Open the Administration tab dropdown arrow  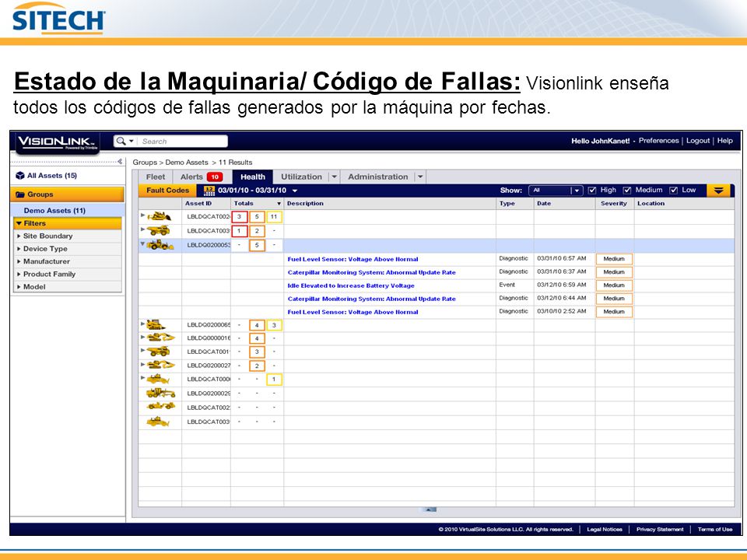pyautogui.click(x=420, y=177)
